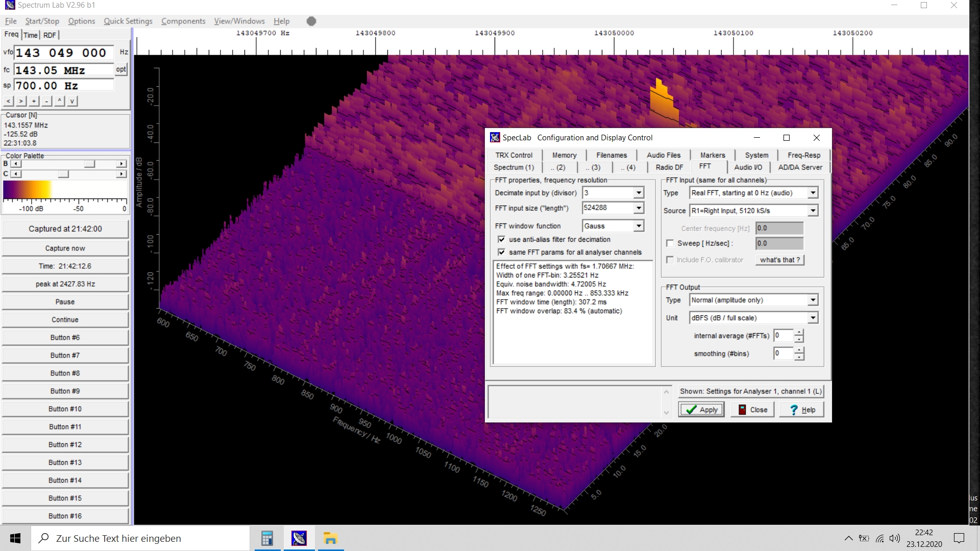
Task: Click the peak at 2427.83 Hz button
Action: point(65,284)
